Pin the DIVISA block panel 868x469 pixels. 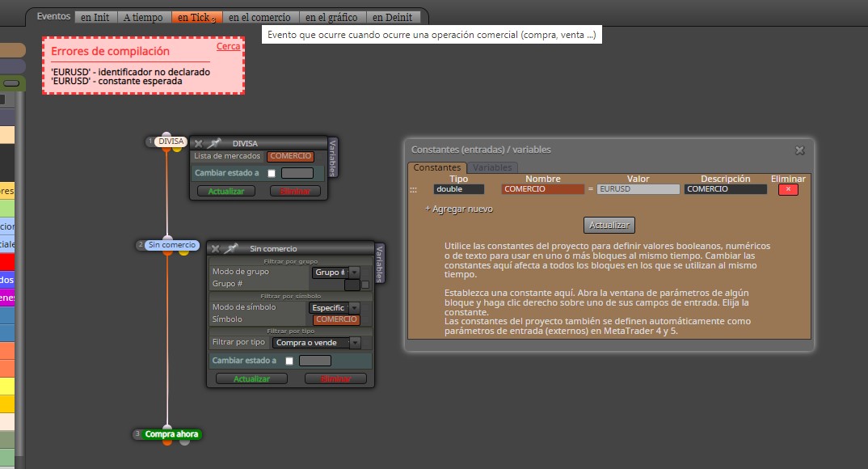point(213,143)
